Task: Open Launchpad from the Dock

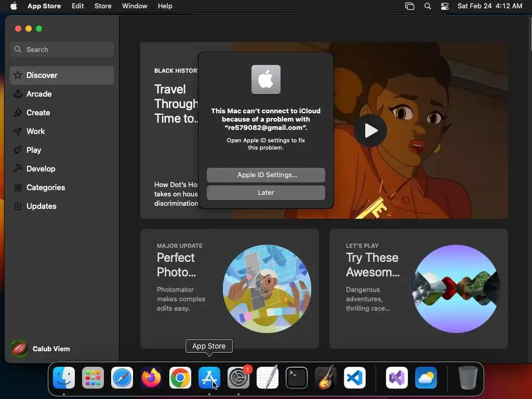Action: pos(93,378)
